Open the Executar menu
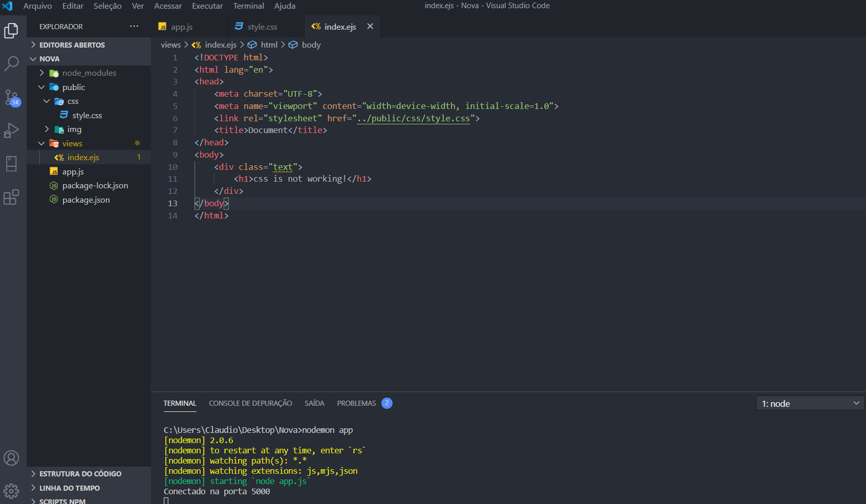This screenshot has width=866, height=504. click(x=207, y=6)
